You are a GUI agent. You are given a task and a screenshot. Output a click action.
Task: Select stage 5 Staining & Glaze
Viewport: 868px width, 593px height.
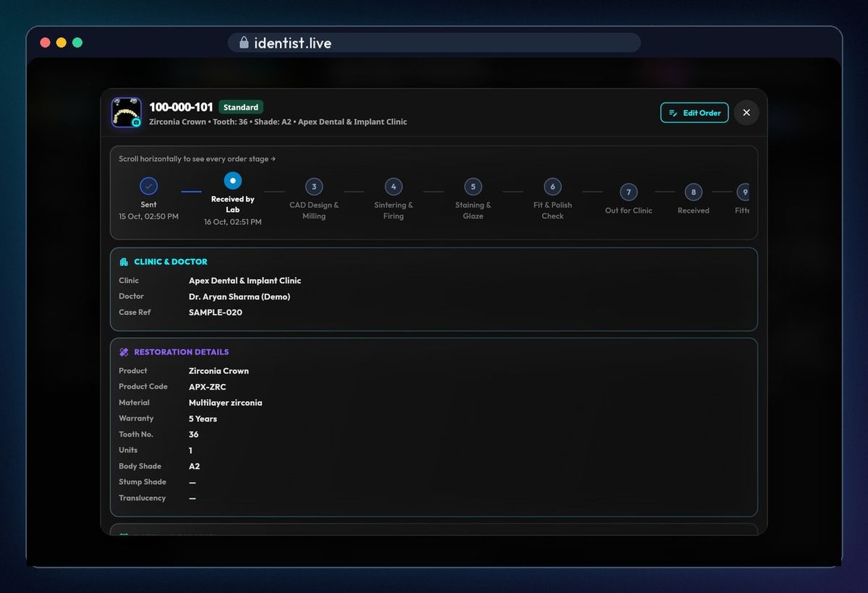[473, 187]
